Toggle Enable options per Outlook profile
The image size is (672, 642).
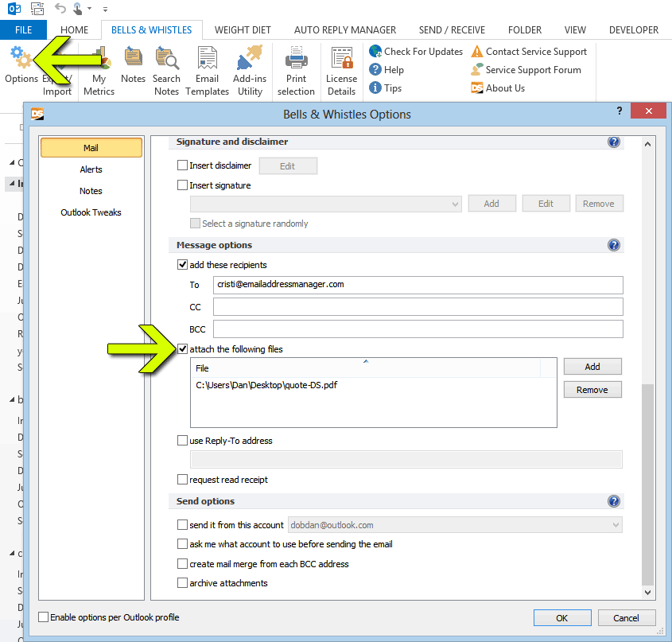[44, 617]
